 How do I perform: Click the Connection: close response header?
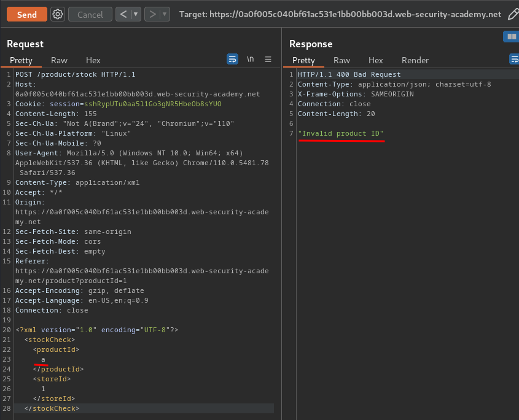(334, 104)
